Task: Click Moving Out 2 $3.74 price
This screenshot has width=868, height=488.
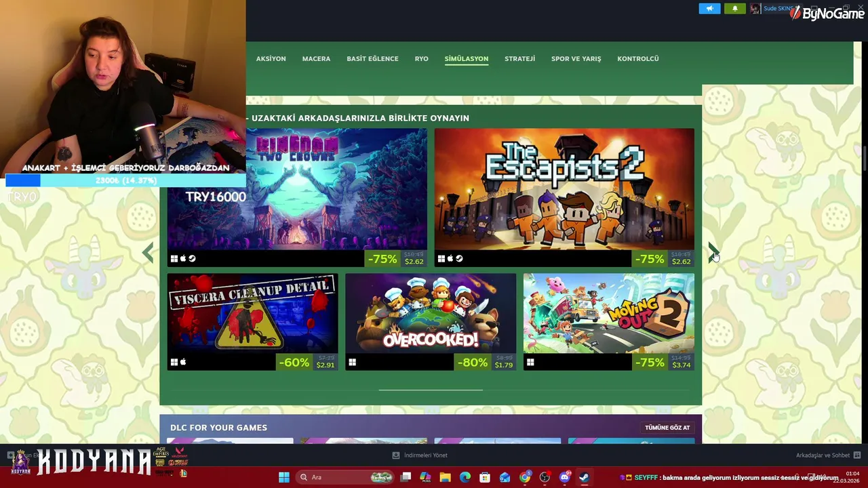Action: [681, 365]
